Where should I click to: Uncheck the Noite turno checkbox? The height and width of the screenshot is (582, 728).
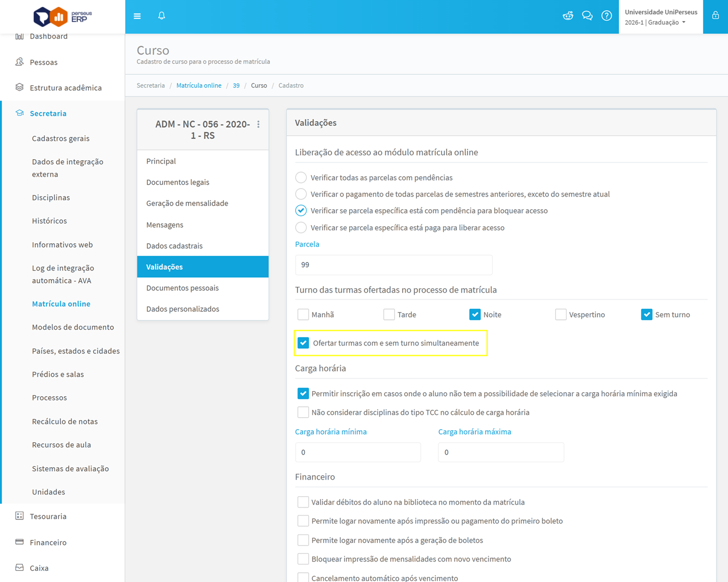[475, 314]
